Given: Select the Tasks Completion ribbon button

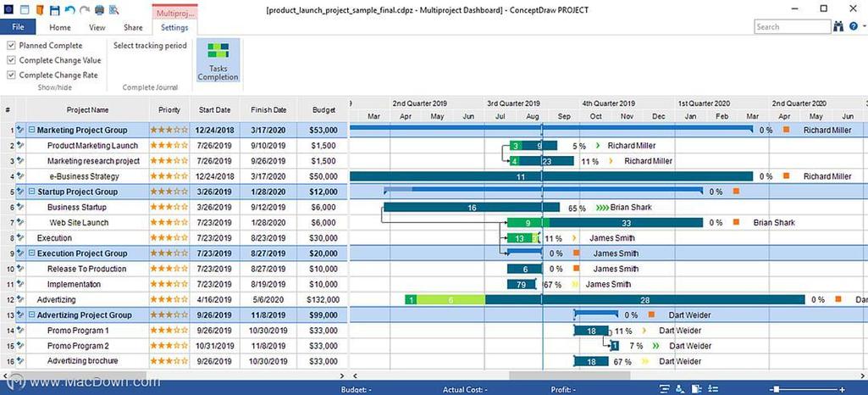Looking at the screenshot, I should point(218,61).
